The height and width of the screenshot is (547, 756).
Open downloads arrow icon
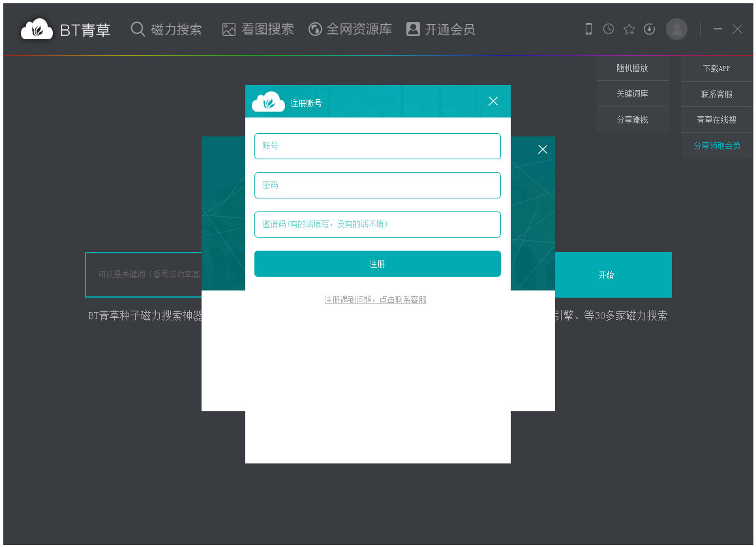coord(650,29)
